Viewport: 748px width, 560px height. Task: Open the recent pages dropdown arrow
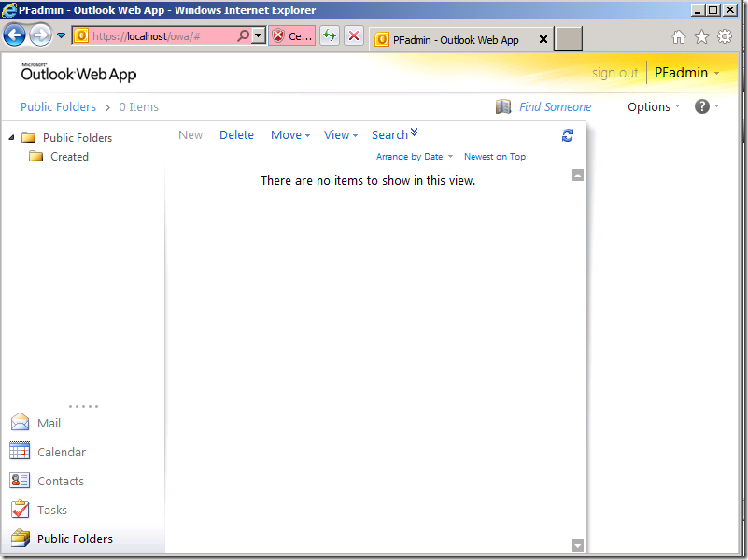pos(61,35)
